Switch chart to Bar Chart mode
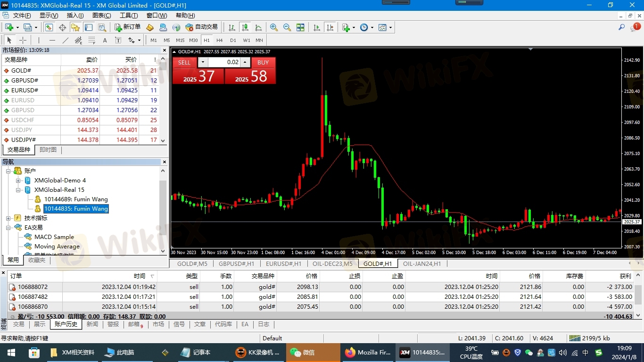This screenshot has width=644, height=362. 231,27
